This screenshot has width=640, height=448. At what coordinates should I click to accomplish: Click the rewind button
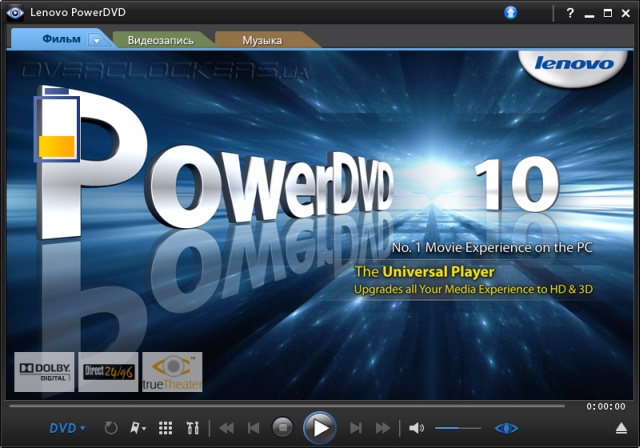(227, 428)
